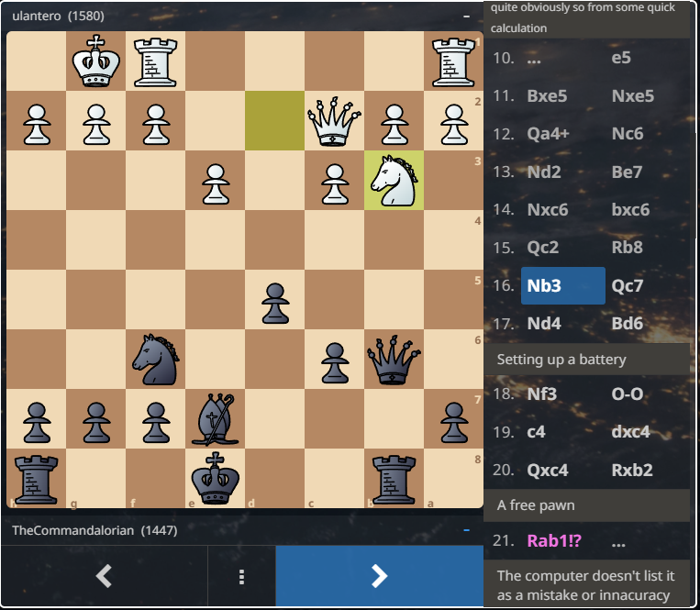Select the black bishop on e7
700x610 pixels.
(216, 418)
